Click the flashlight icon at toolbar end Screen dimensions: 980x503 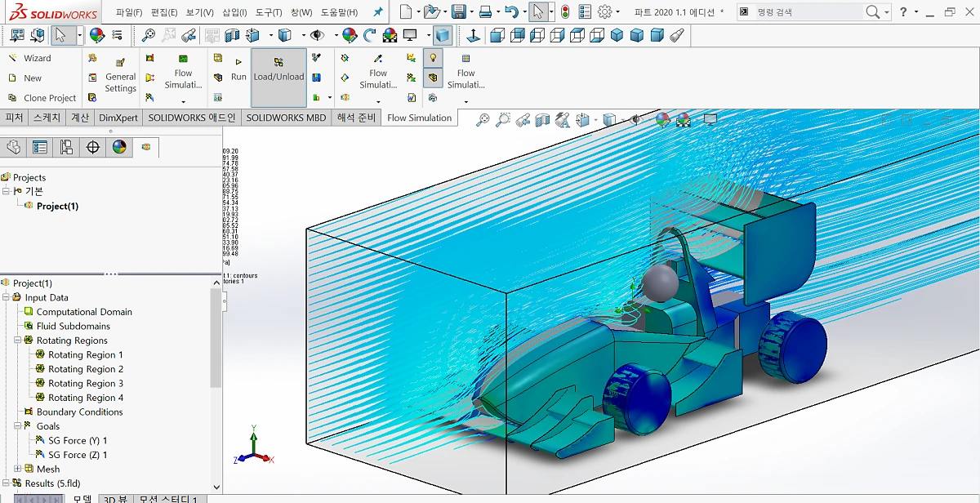pyautogui.click(x=677, y=35)
